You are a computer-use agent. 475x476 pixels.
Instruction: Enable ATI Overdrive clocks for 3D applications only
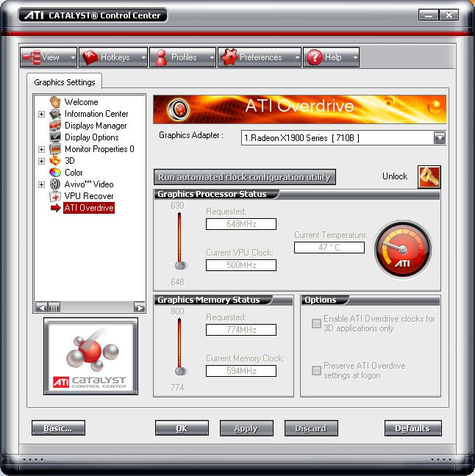(x=316, y=323)
